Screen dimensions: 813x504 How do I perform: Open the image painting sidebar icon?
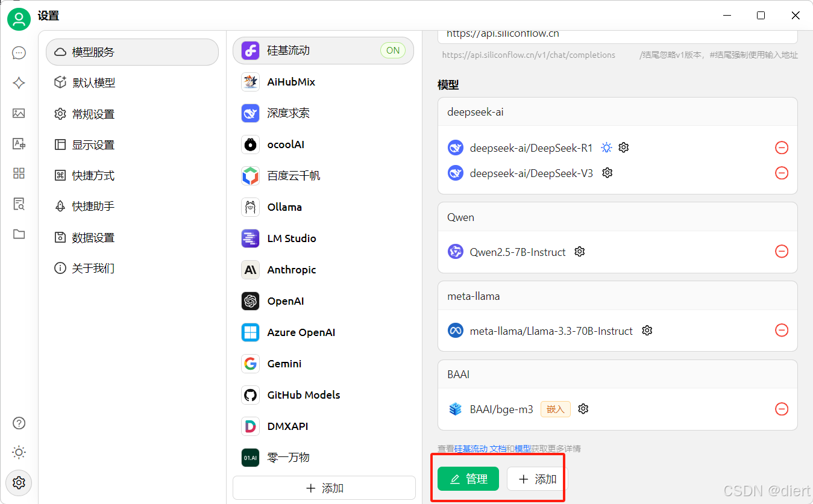click(x=19, y=113)
